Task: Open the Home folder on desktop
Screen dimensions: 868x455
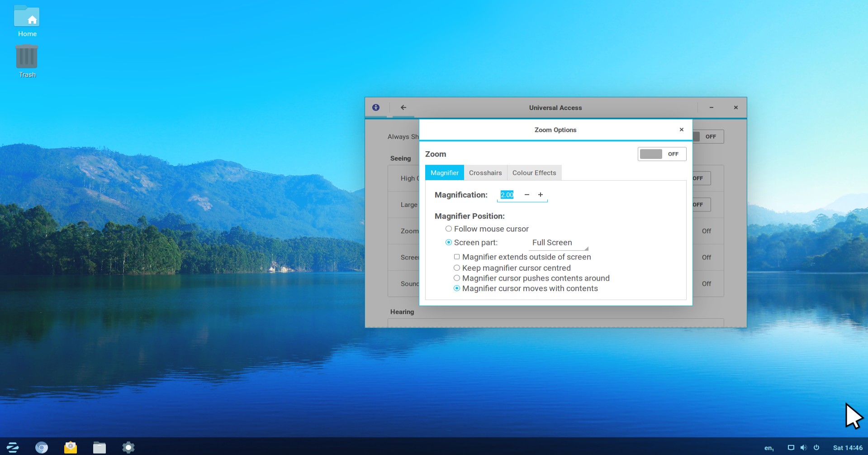Action: pos(27,21)
